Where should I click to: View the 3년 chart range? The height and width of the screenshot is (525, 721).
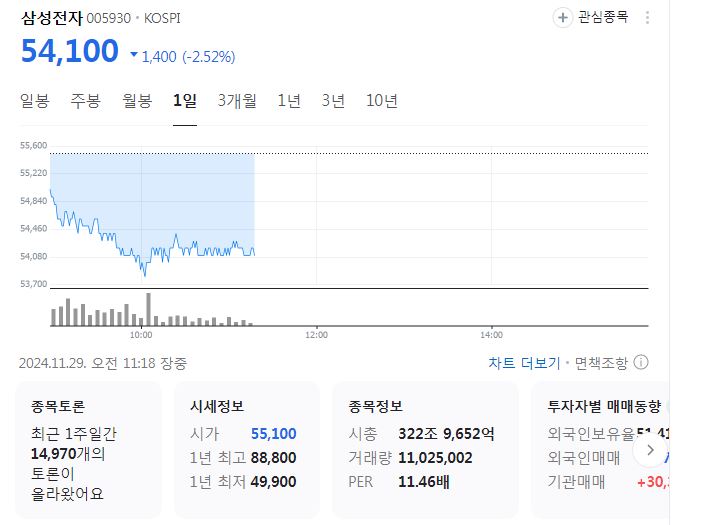click(x=333, y=100)
